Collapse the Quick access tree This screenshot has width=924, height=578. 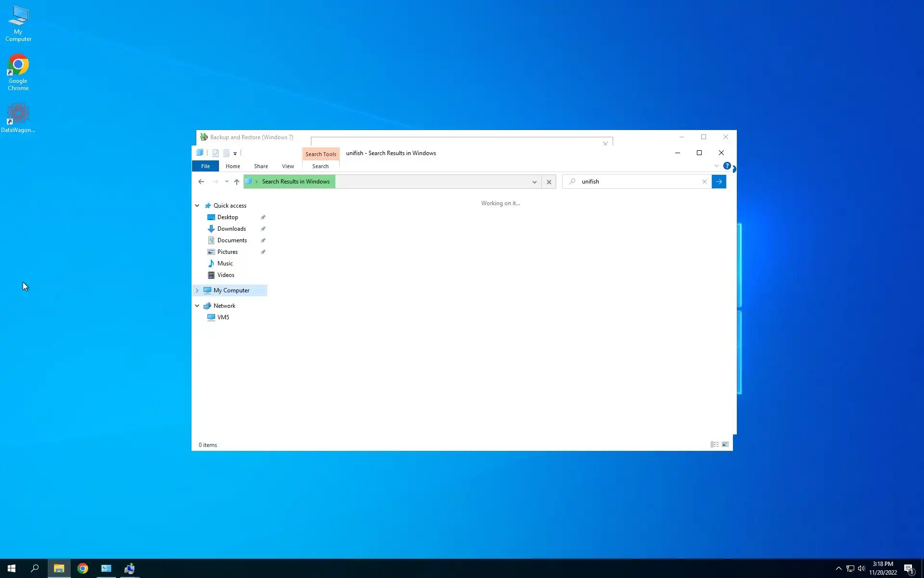pyautogui.click(x=197, y=206)
